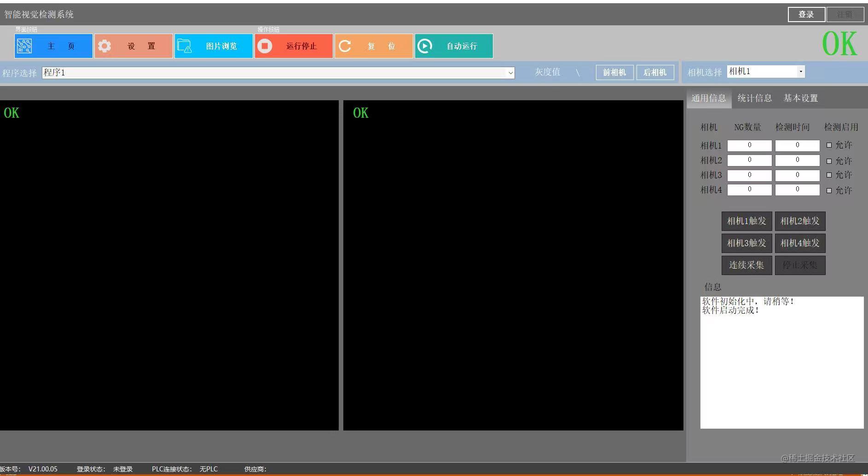Click the right camera image view
The width and height of the screenshot is (868, 476).
[x=513, y=265]
